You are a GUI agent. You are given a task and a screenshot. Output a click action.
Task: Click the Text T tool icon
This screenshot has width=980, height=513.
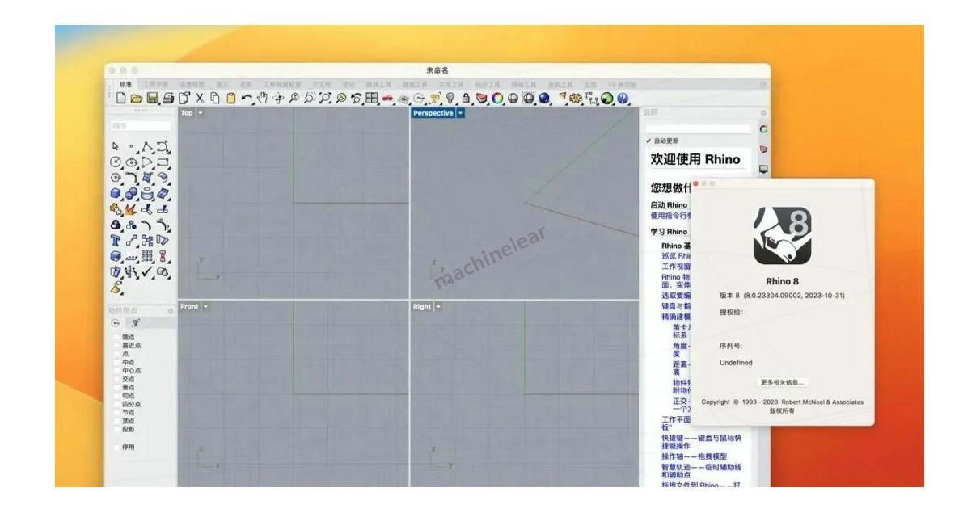point(116,239)
